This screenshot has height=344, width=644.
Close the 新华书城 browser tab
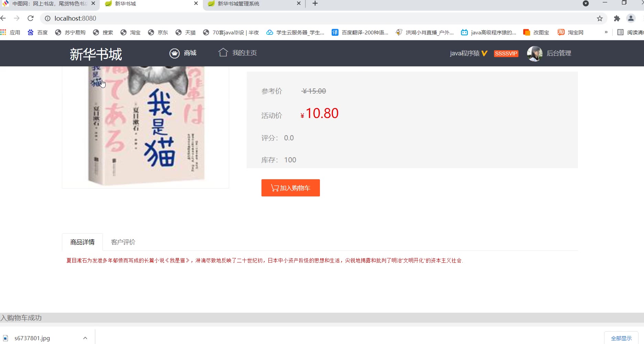tap(196, 3)
